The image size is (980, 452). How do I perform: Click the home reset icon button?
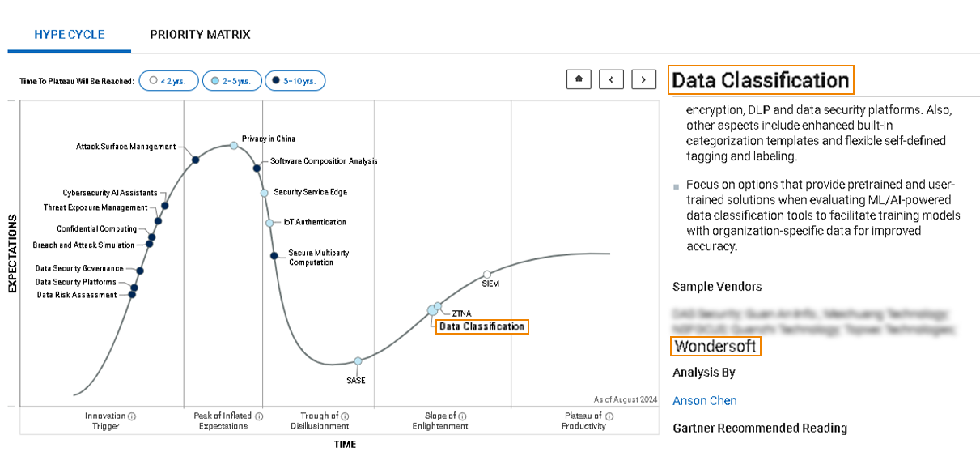[x=579, y=79]
